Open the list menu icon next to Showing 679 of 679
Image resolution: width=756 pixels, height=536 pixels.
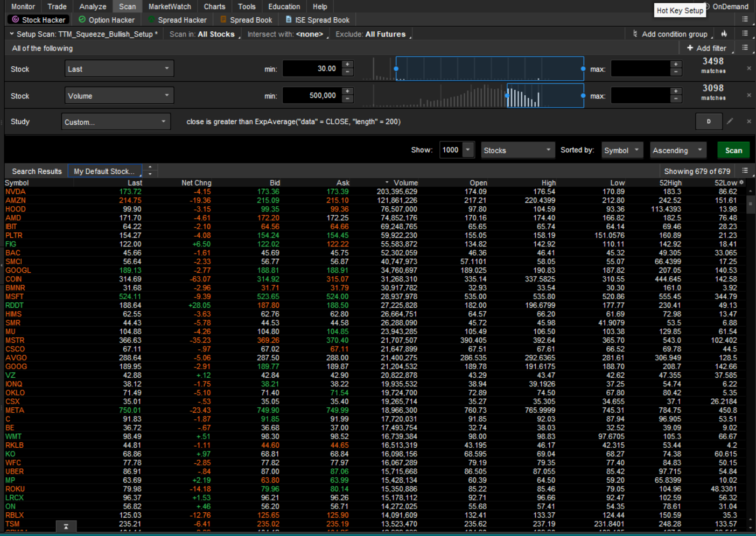tap(745, 171)
